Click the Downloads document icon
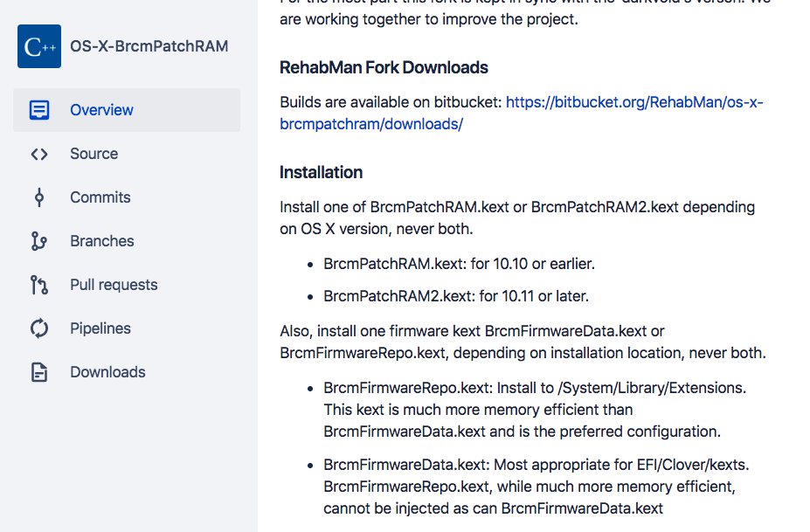Viewport: 810px width, 532px height. click(39, 372)
